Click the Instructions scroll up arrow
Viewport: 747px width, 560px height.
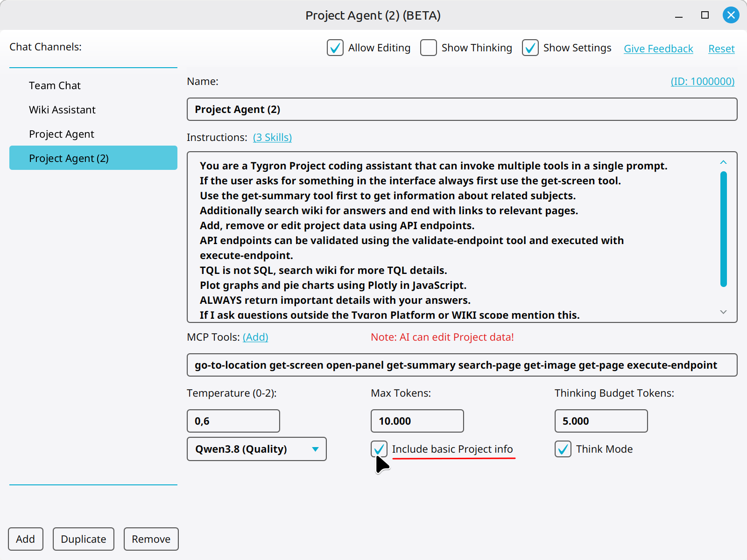pos(723,162)
